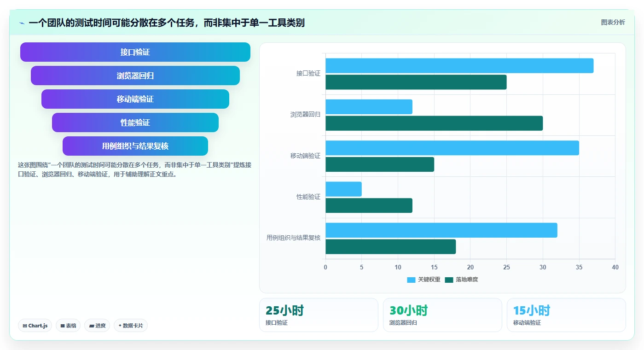Click the 接口验证 y-axis label
Image resolution: width=644 pixels, height=350 pixels.
pos(308,74)
